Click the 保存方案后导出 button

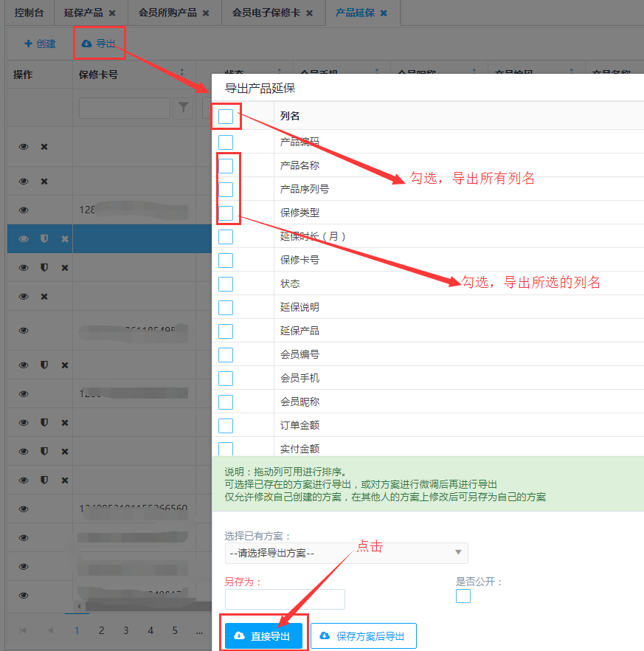click(363, 636)
